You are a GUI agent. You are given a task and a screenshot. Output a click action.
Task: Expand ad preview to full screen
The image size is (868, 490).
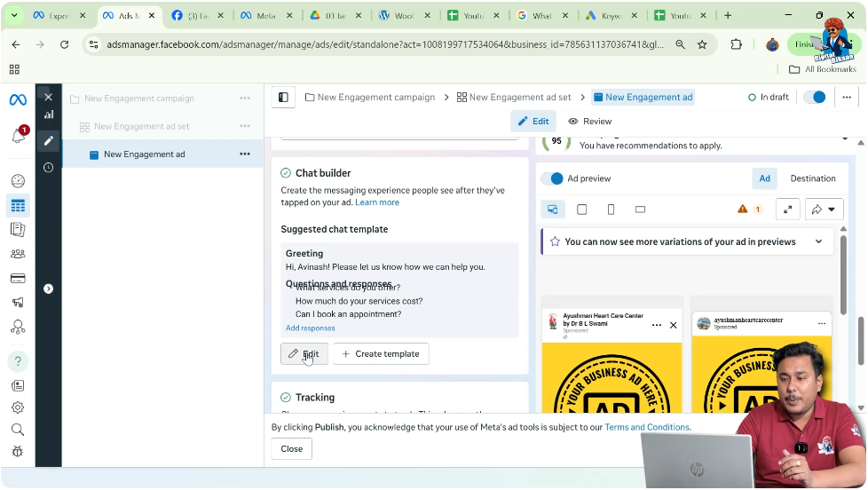(788, 209)
